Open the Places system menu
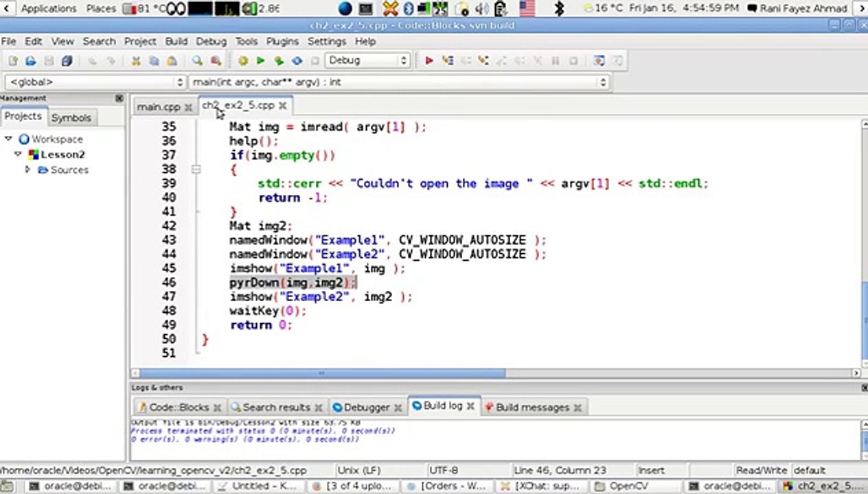The height and width of the screenshot is (494, 868). (x=101, y=8)
